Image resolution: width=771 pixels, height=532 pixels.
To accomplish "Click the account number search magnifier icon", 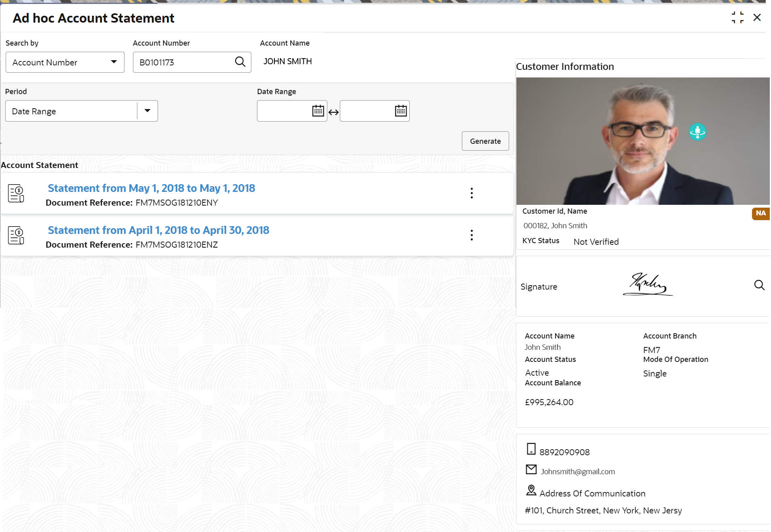I will click(x=240, y=62).
